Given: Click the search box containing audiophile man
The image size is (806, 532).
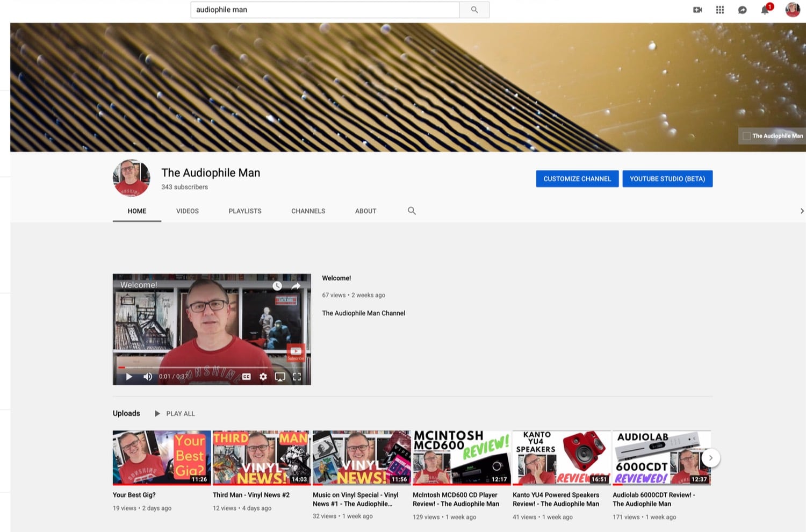Looking at the screenshot, I should [x=325, y=10].
